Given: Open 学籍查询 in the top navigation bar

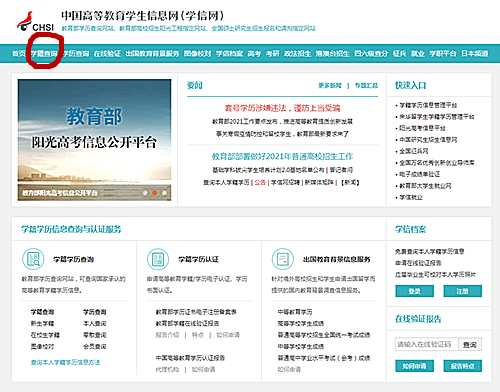Looking at the screenshot, I should tap(44, 53).
